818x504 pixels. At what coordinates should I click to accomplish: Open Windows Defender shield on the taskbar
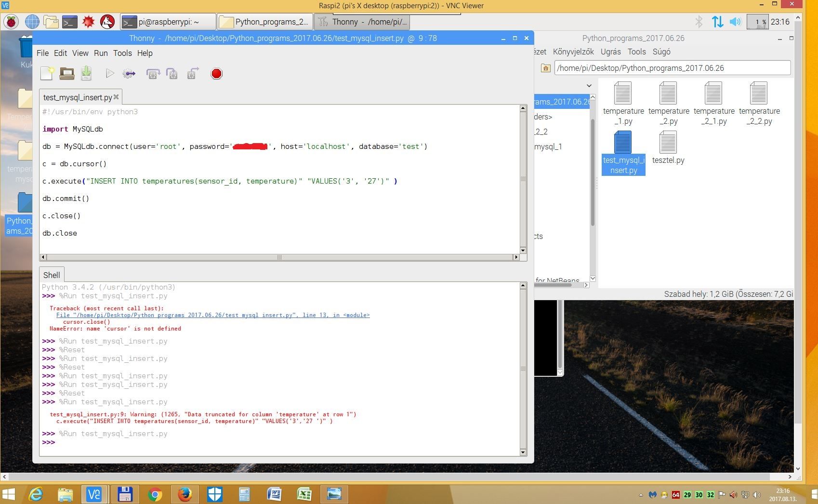point(214,494)
